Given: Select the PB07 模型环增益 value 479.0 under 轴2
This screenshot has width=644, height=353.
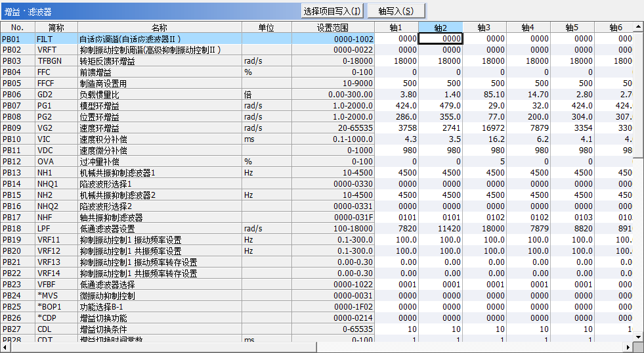Looking at the screenshot, I should coord(440,105).
